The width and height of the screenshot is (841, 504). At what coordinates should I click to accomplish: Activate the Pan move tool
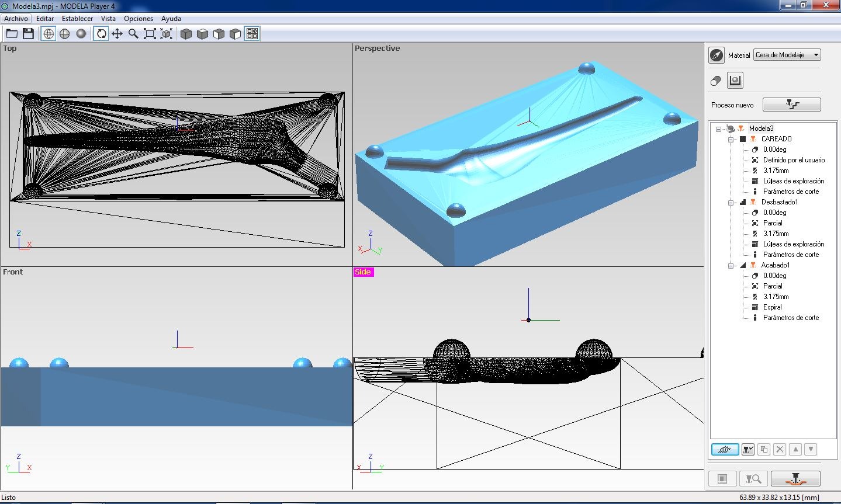pos(117,34)
